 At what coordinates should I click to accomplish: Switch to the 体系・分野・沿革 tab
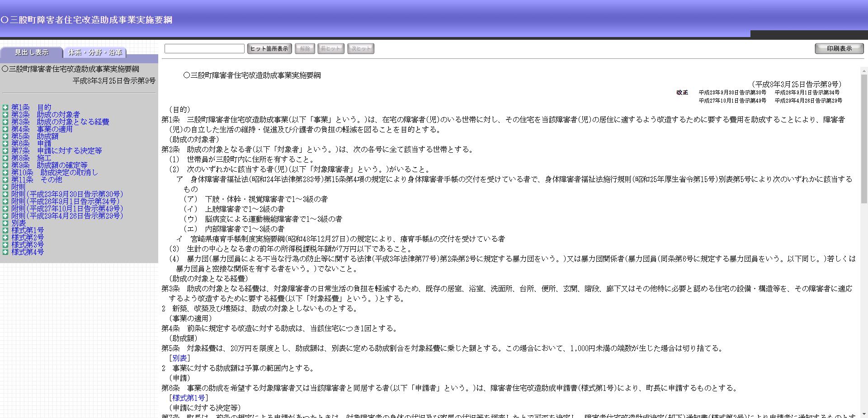[95, 53]
